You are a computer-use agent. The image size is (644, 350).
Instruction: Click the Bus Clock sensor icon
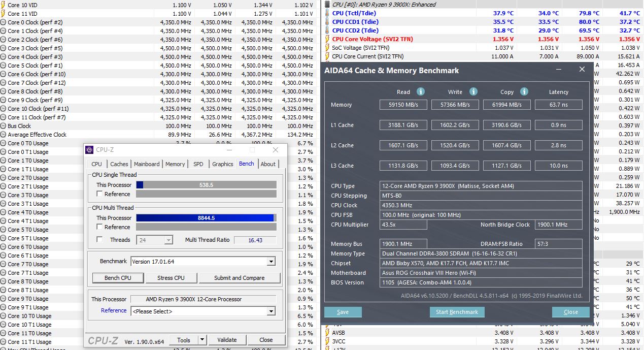(3, 126)
